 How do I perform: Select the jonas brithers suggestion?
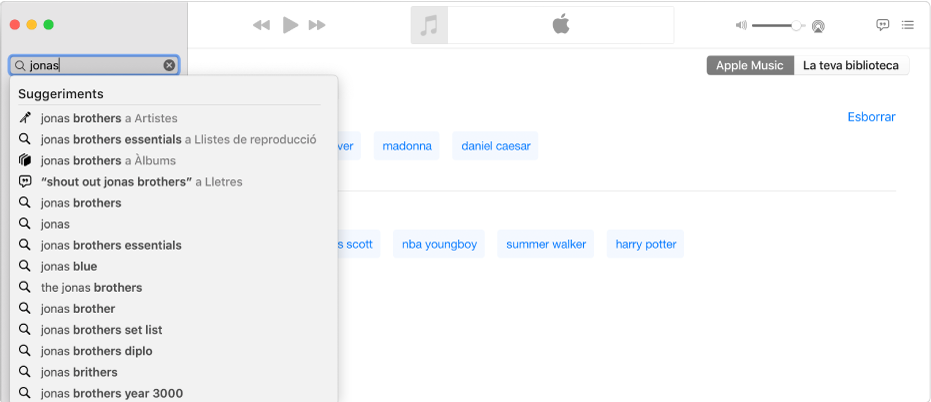click(x=79, y=372)
